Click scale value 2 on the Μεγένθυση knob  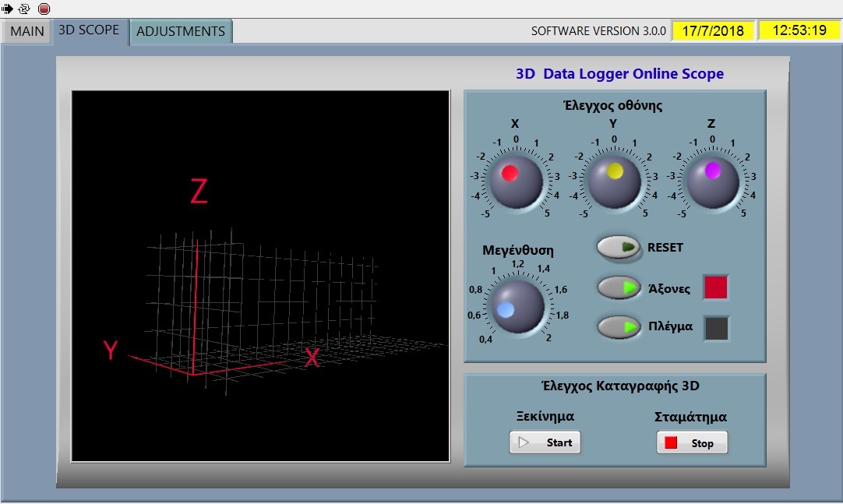[548, 338]
